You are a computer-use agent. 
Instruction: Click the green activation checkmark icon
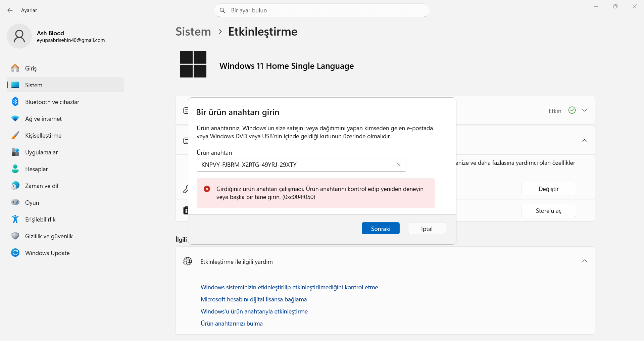(572, 110)
